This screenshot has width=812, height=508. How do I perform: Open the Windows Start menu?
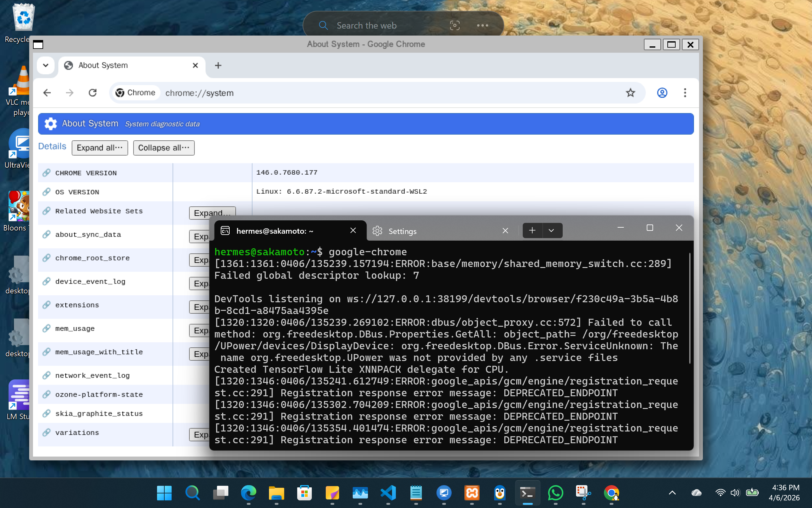tap(164, 493)
